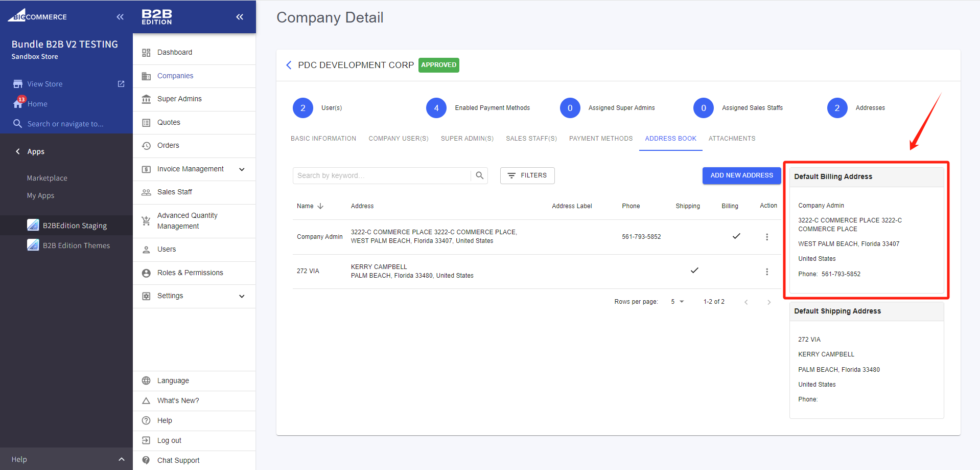The image size is (980, 470).
Task: Click the Log out icon
Action: coord(146,440)
